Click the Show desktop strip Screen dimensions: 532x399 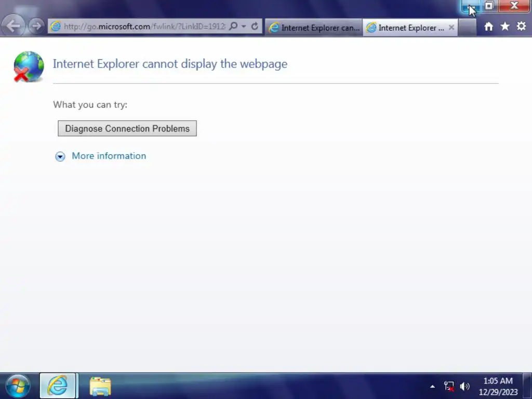coord(527,386)
